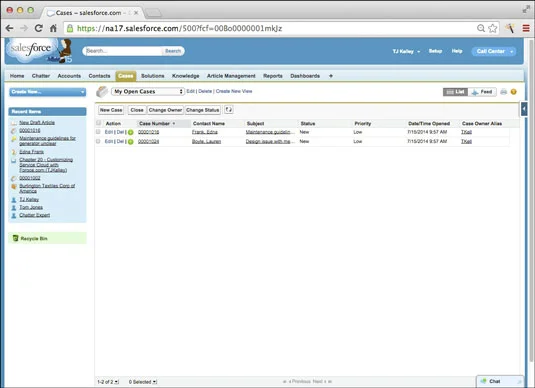
Task: Open the 0 Selected dropdown
Action: click(x=143, y=382)
